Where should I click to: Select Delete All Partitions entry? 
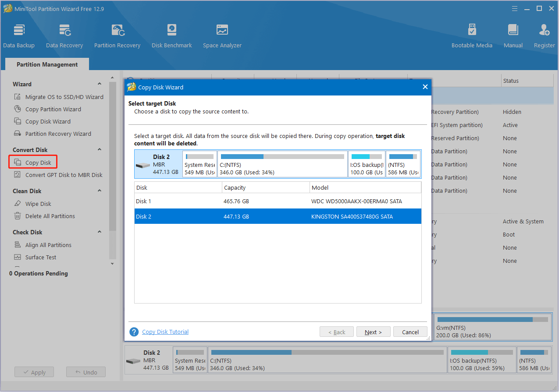click(x=50, y=216)
